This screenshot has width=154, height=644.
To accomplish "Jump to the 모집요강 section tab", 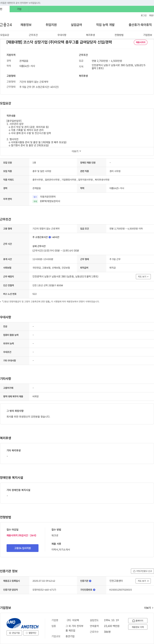I will tap(4, 35).
